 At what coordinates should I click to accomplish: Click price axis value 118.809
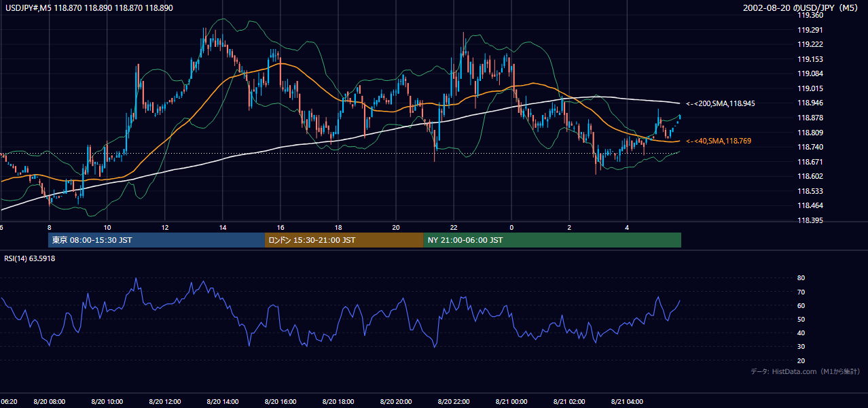tap(812, 133)
